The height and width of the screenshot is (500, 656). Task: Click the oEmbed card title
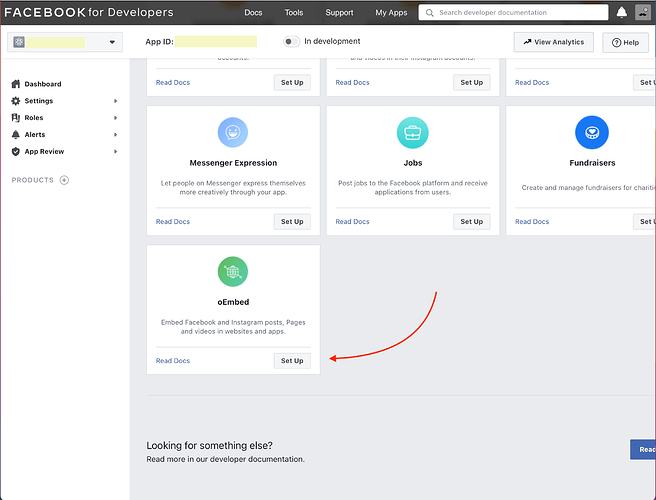pos(233,302)
